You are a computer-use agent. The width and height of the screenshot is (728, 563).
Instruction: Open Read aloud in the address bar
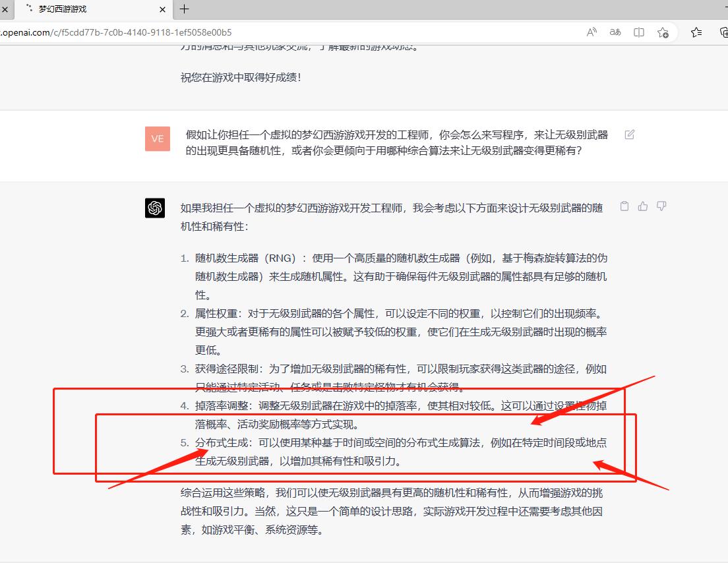click(x=591, y=32)
